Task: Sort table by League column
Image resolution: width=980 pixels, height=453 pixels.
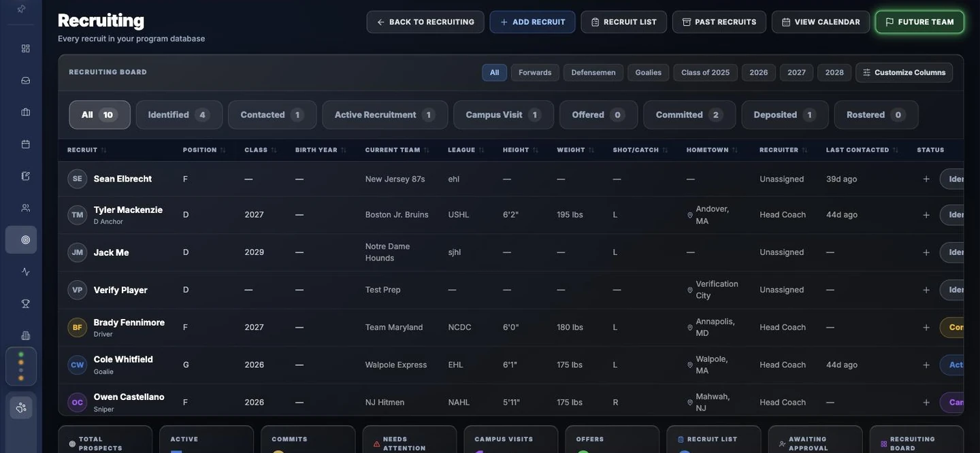Action: click(466, 150)
